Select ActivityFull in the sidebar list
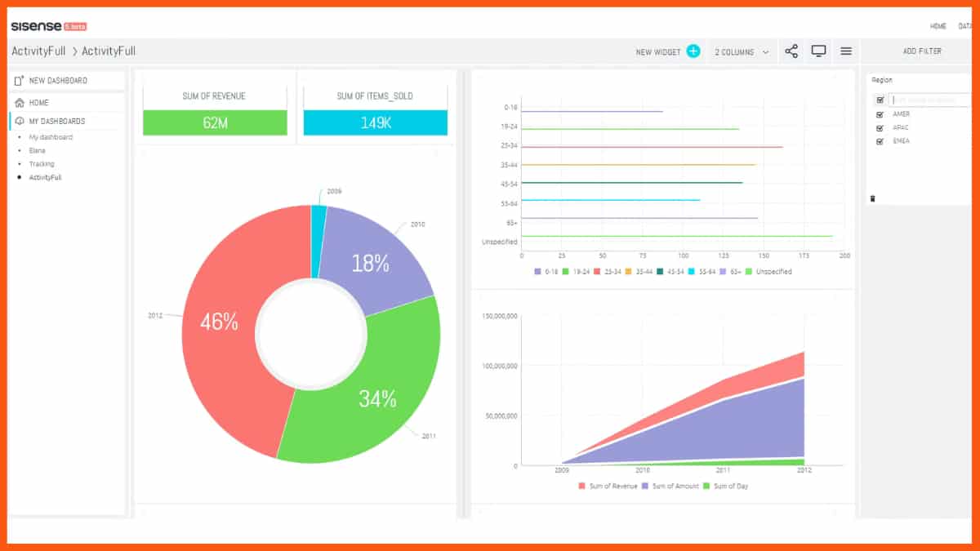Screen dimensions: 980x551 (46, 177)
